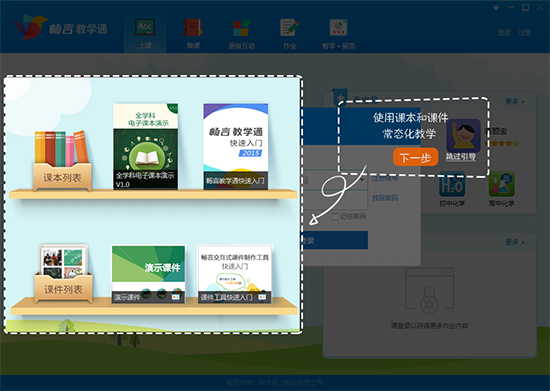Screen dimensions: 550x391
Task: Click the 注册账号 link in login dialog
Action: click(x=385, y=178)
